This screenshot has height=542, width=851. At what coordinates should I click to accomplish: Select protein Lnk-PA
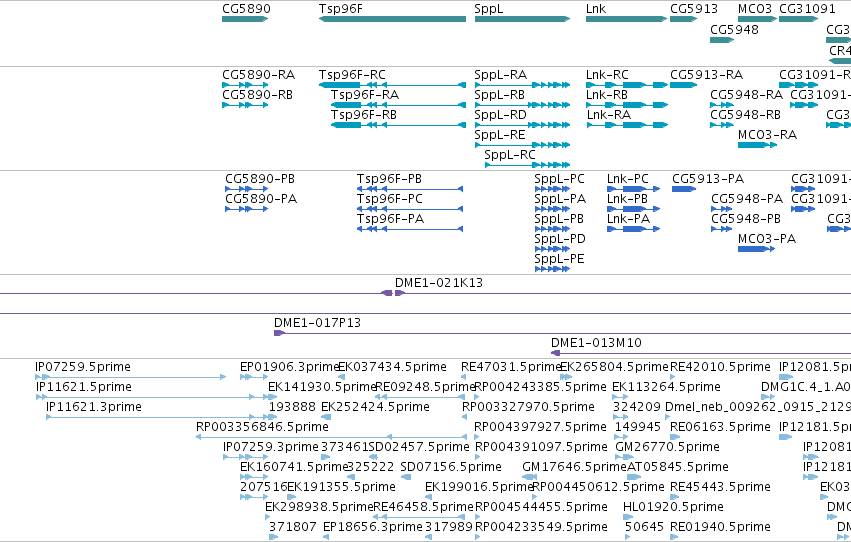(x=633, y=229)
